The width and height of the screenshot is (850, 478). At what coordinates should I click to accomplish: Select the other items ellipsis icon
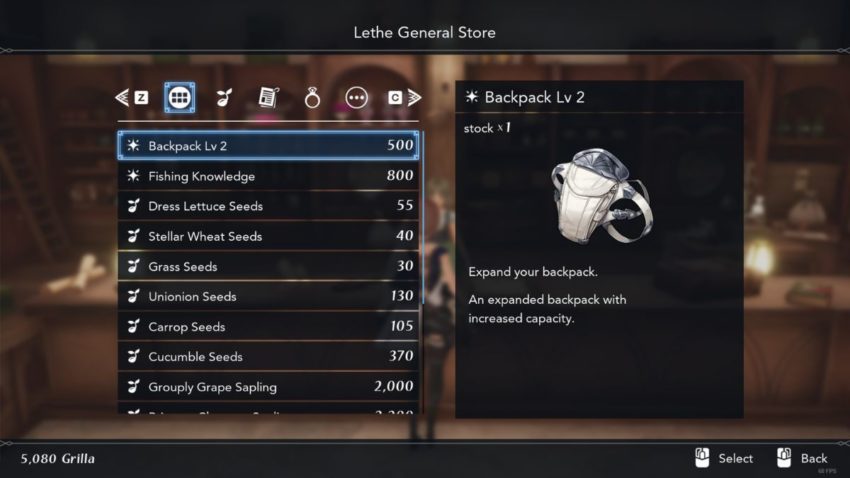tap(357, 98)
